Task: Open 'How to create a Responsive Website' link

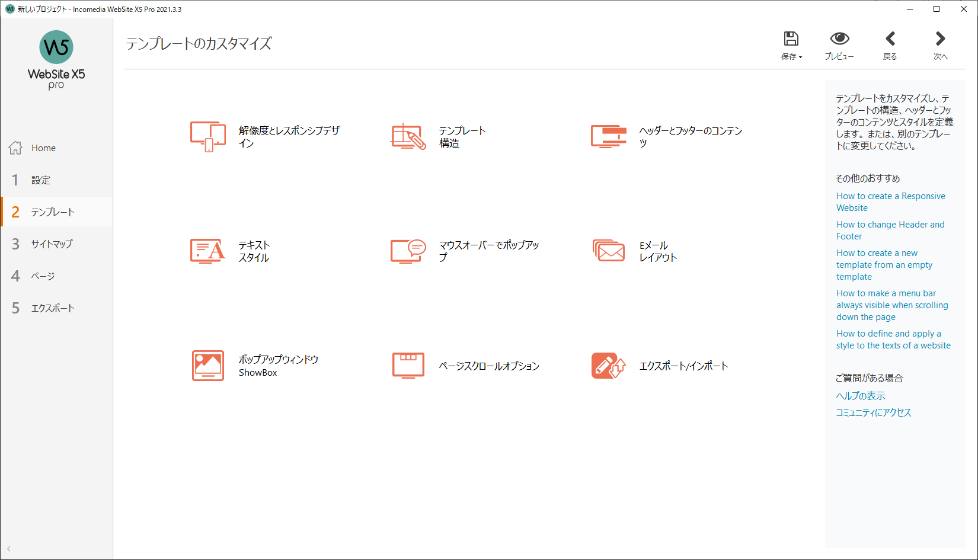Action: click(x=891, y=202)
